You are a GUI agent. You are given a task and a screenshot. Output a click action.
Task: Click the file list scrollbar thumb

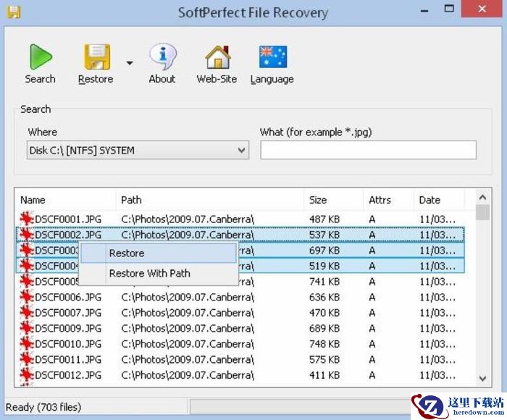(x=483, y=212)
